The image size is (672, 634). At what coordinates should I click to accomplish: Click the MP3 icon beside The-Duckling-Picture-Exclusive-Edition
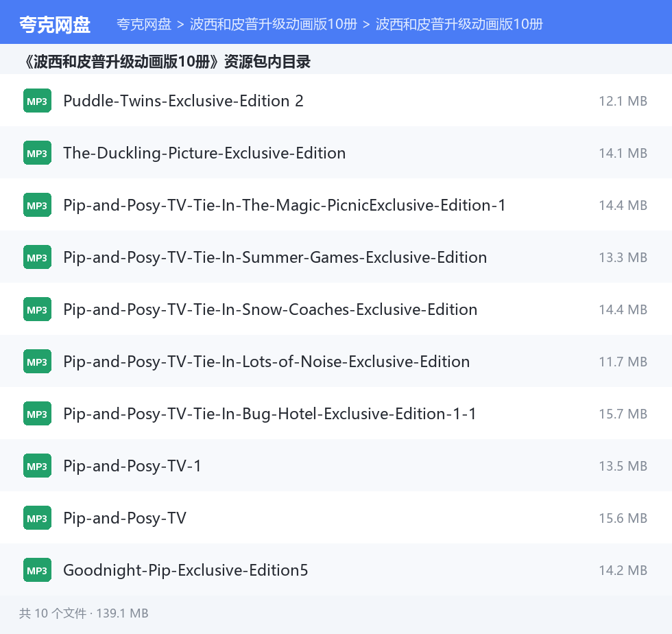(x=37, y=153)
